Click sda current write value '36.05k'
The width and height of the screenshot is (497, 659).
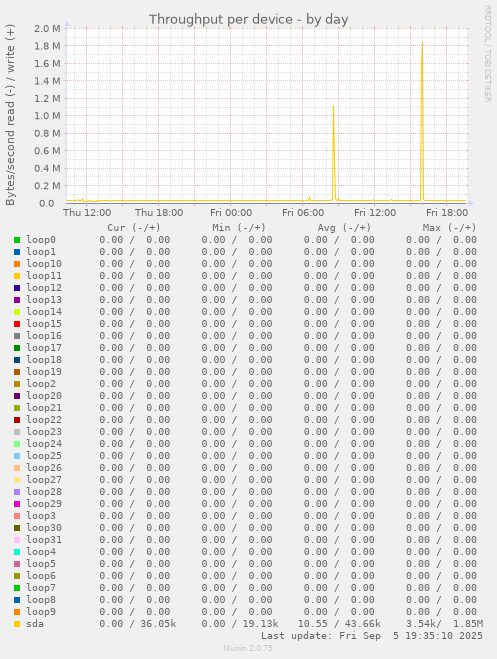(x=158, y=624)
